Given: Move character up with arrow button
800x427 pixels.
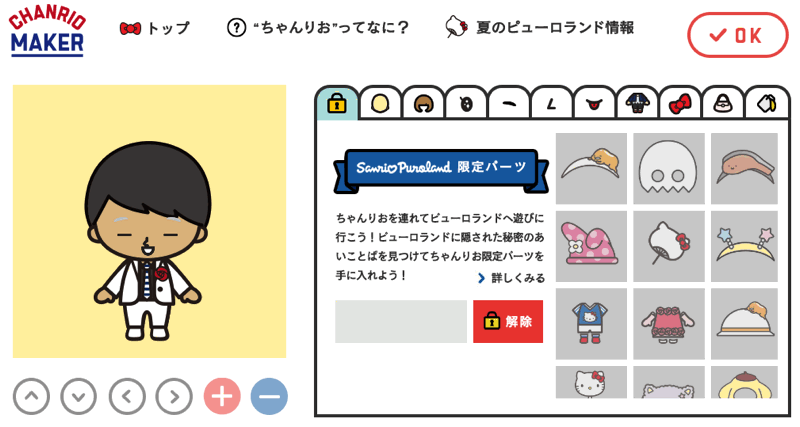Looking at the screenshot, I should (x=32, y=396).
